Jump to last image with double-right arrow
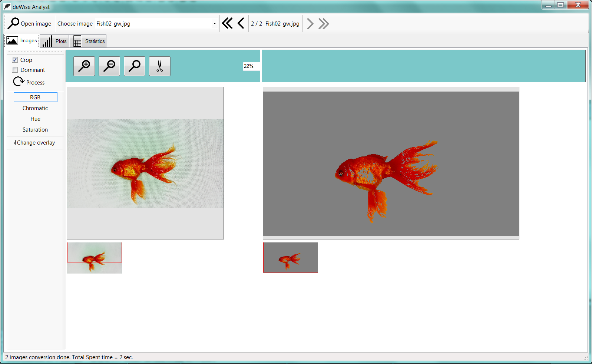The height and width of the screenshot is (364, 592). tap(324, 24)
